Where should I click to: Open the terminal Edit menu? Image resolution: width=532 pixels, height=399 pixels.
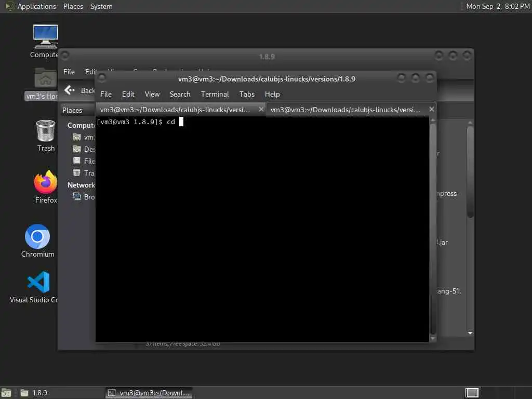click(x=128, y=94)
